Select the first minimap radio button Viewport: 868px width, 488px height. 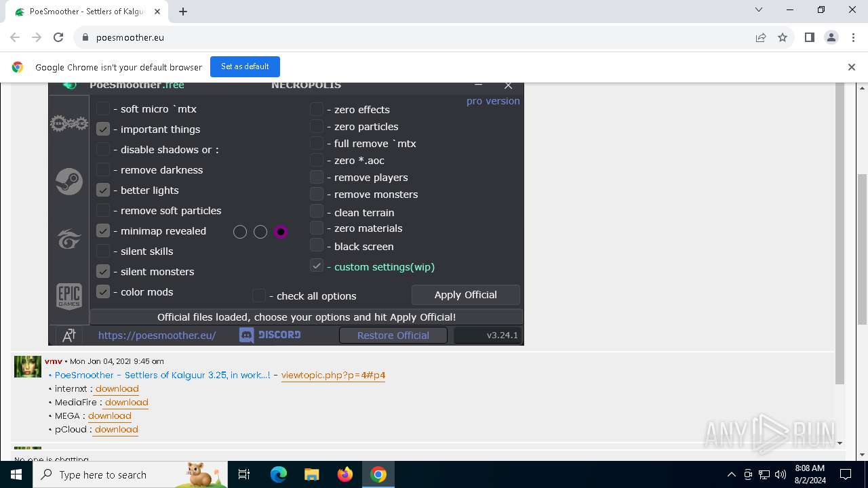pos(240,232)
